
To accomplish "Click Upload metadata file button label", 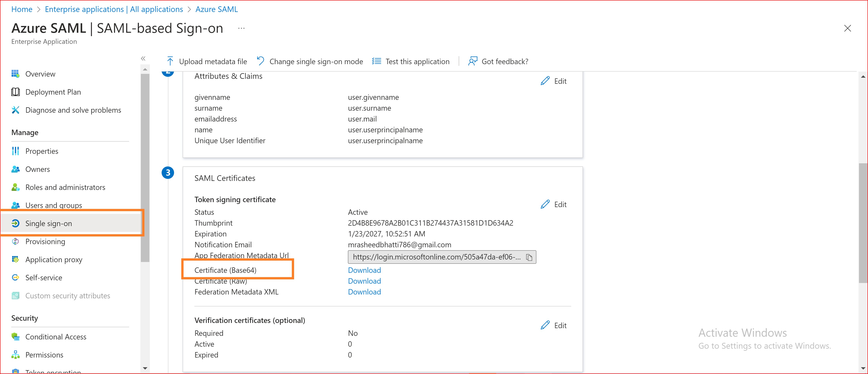I will pyautogui.click(x=213, y=62).
